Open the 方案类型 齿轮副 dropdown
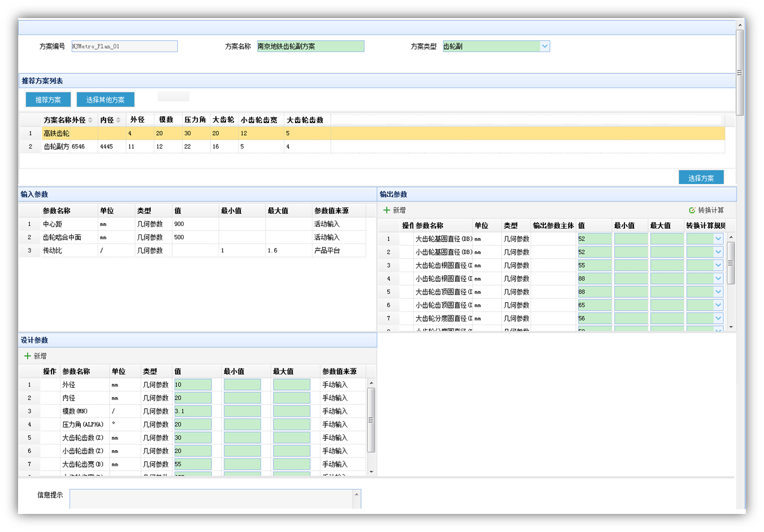 pyautogui.click(x=545, y=46)
